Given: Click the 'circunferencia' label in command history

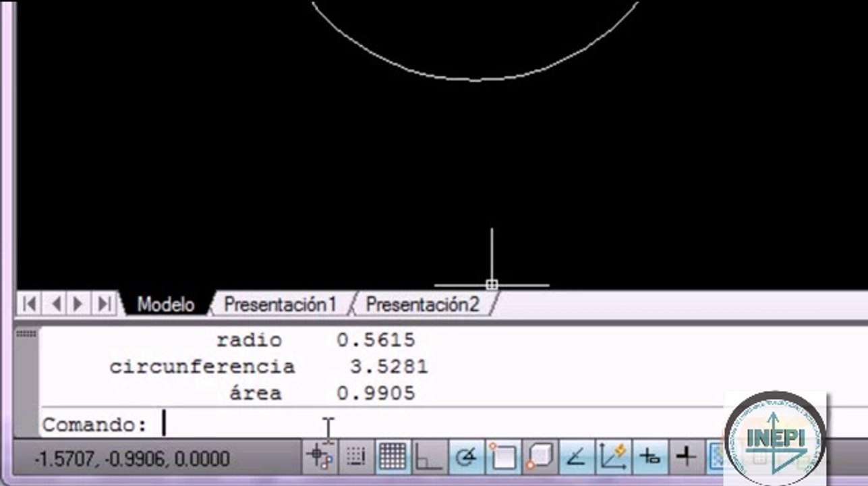Looking at the screenshot, I should [x=202, y=367].
